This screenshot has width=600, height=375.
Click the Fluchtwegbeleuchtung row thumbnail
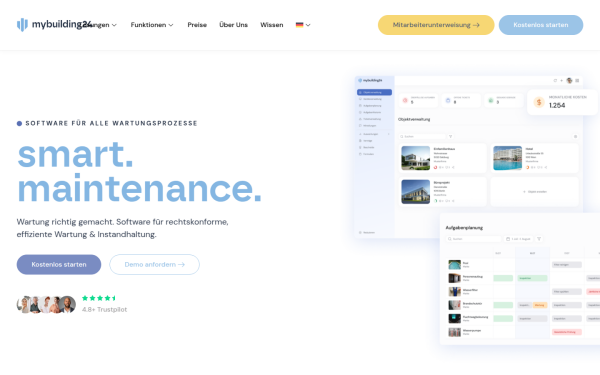pos(455,318)
